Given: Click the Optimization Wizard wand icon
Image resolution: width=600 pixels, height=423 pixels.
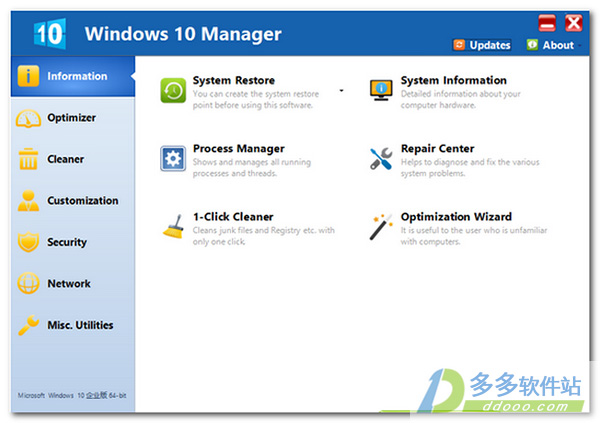Looking at the screenshot, I should (381, 227).
